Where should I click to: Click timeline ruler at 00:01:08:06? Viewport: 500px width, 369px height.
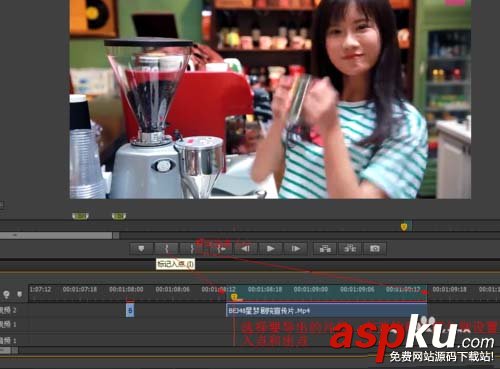(x=172, y=289)
